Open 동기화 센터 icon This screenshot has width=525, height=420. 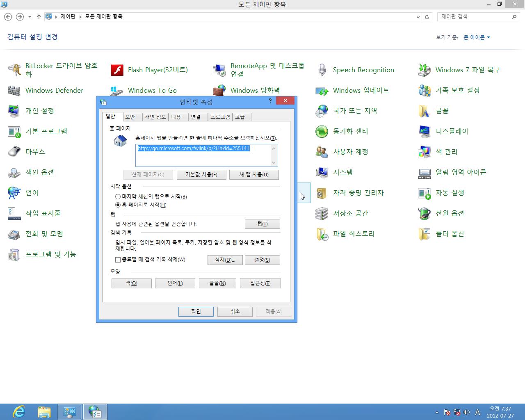pos(322,131)
